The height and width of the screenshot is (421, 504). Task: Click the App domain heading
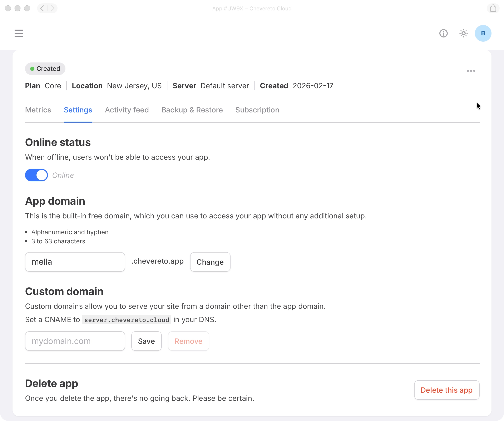tap(55, 201)
